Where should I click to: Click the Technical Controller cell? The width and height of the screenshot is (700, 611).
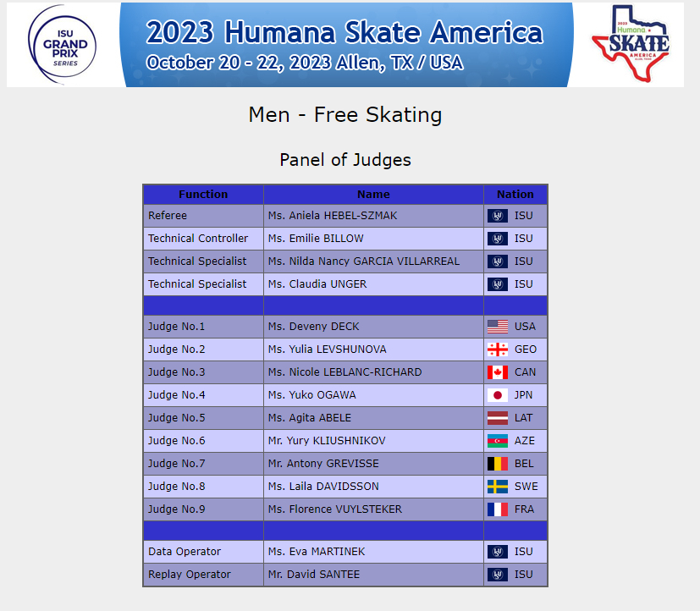pos(203,239)
